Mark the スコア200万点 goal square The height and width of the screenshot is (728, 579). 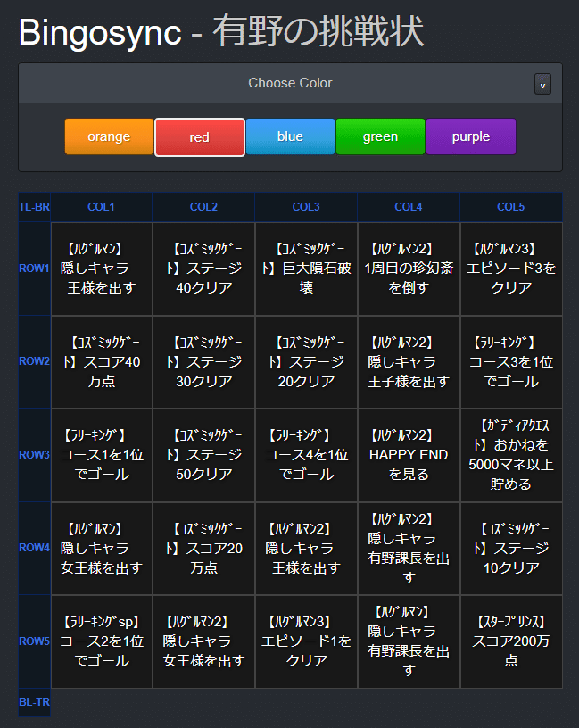tap(511, 641)
